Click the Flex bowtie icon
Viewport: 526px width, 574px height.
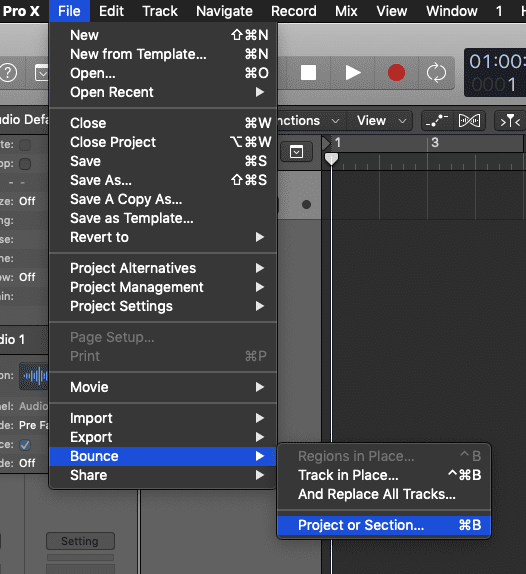coord(469,121)
